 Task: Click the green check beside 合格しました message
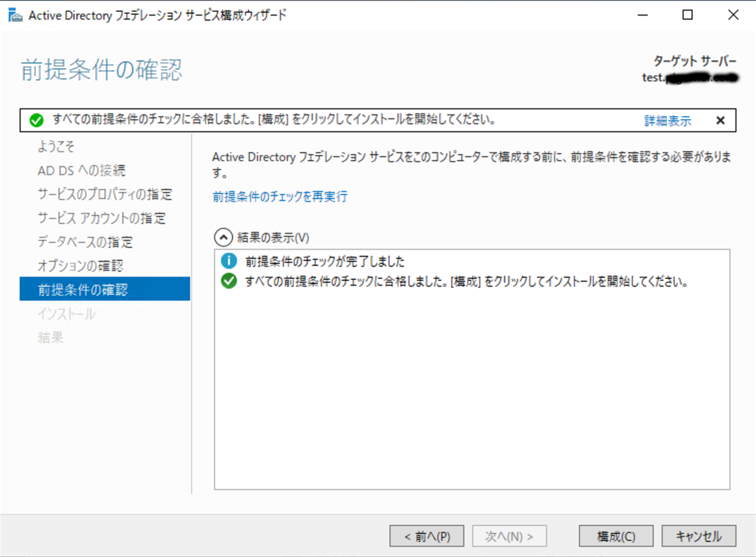pyautogui.click(x=227, y=282)
